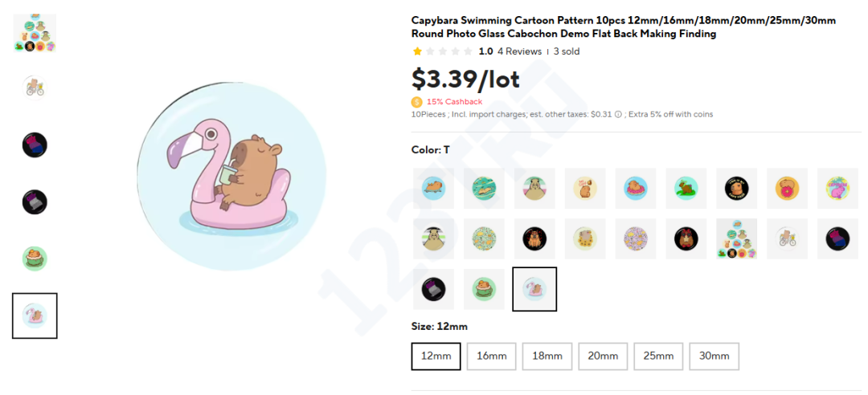
Task: Pick the 20mm size button
Action: point(602,356)
